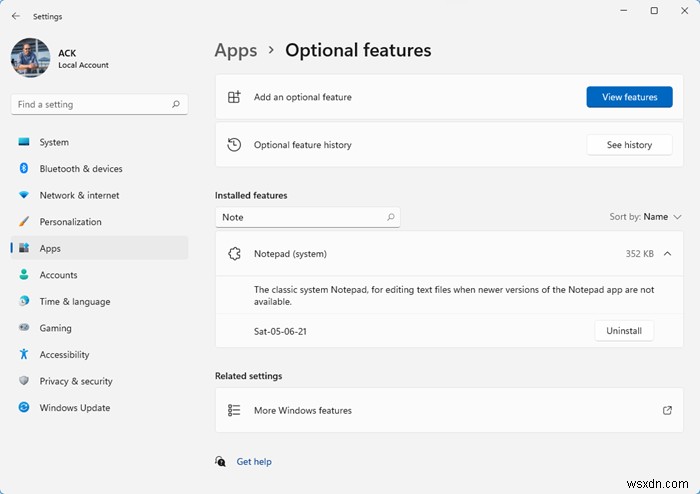Image resolution: width=700 pixels, height=494 pixels.
Task: Select Gaming in the sidebar
Action: pyautogui.click(x=55, y=328)
